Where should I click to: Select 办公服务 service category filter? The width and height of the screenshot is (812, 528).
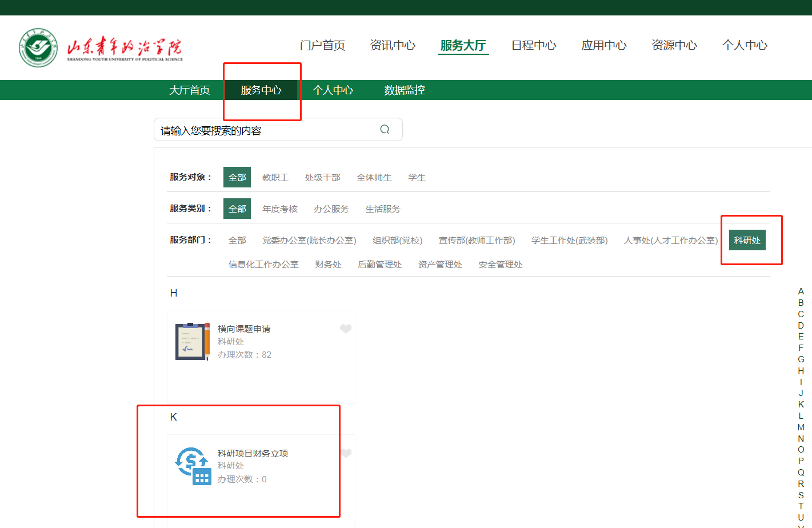331,209
